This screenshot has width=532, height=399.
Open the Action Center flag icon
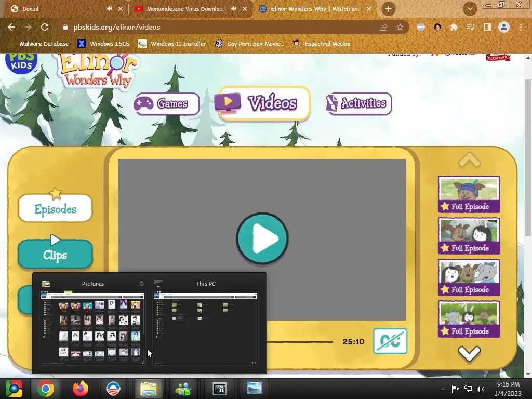click(x=455, y=389)
